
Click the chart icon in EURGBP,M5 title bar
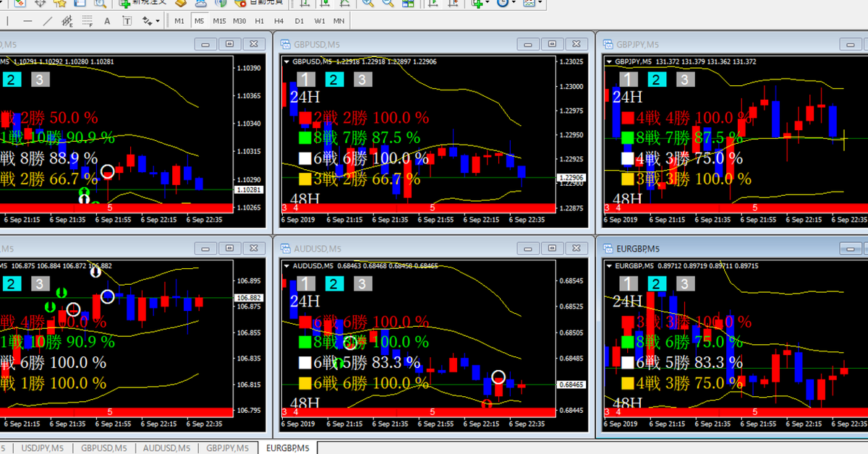pyautogui.click(x=609, y=249)
